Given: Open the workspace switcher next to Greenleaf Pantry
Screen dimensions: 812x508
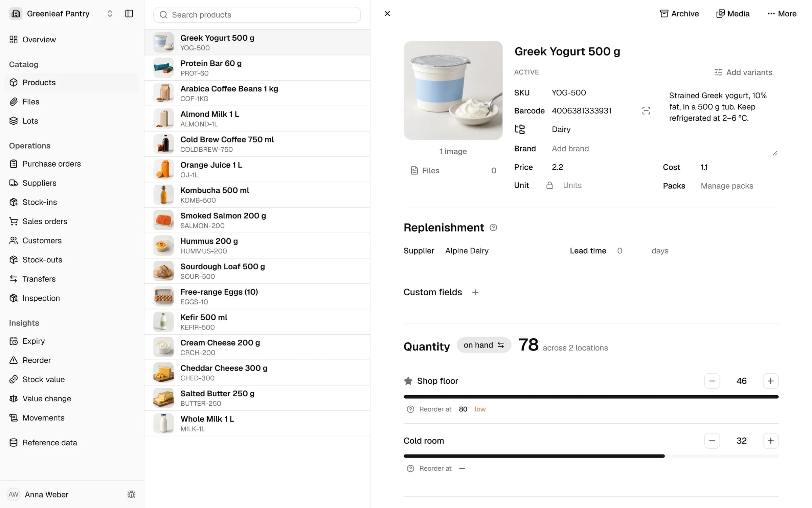Looking at the screenshot, I should (x=110, y=14).
